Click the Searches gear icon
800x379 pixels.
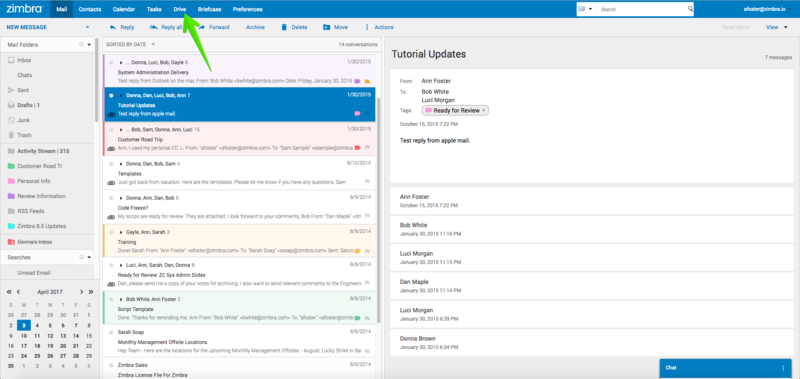[81, 258]
